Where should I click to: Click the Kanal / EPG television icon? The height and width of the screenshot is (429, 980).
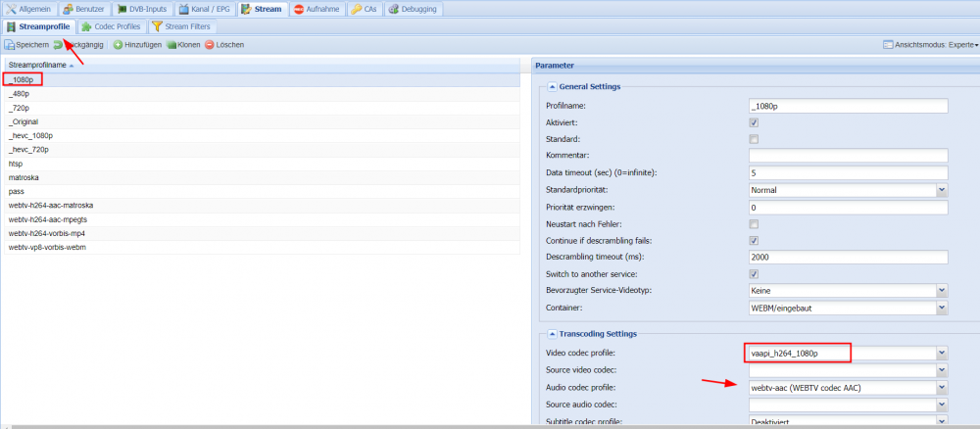tap(184, 10)
